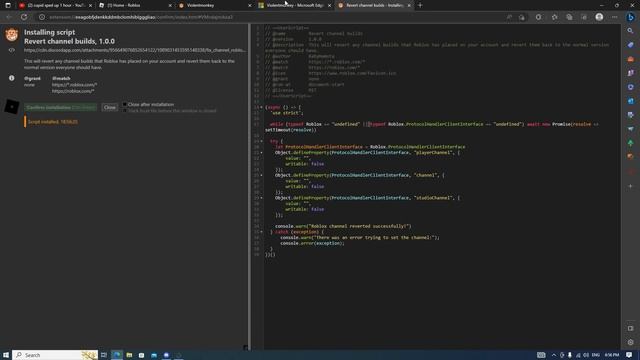Close the Revert channel builds tab
This screenshot has height=360, width=640.
click(409, 5)
